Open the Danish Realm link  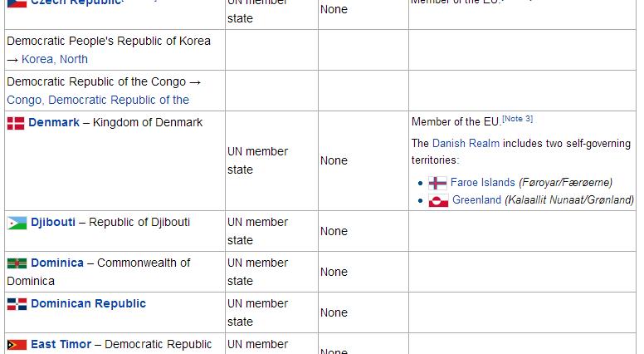pos(466,143)
